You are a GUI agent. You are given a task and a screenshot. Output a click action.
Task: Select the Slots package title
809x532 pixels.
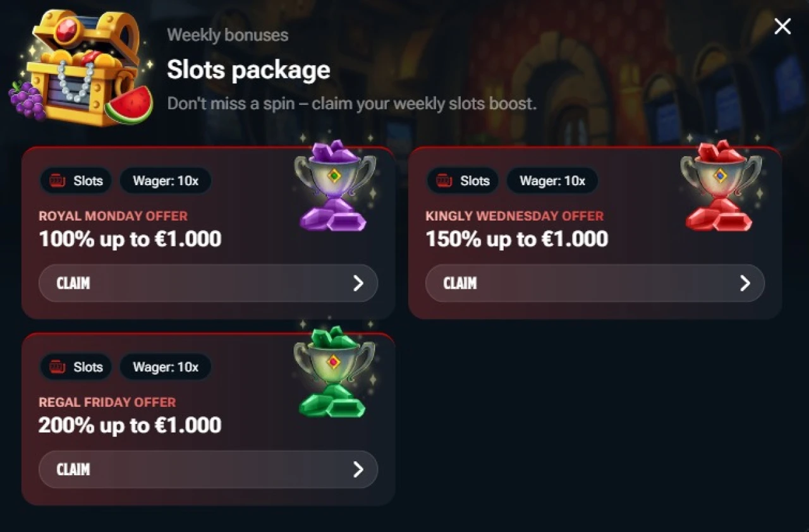[248, 70]
